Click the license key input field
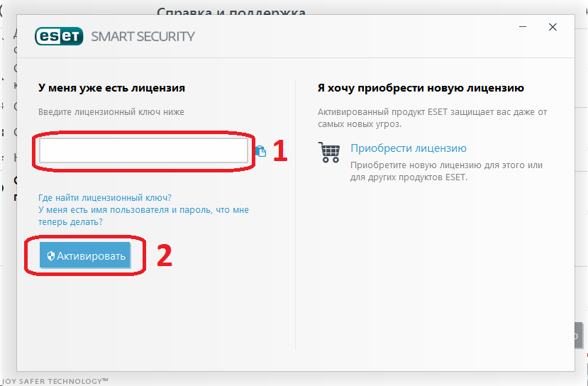Image resolution: width=588 pixels, height=386 pixels. coord(143,151)
